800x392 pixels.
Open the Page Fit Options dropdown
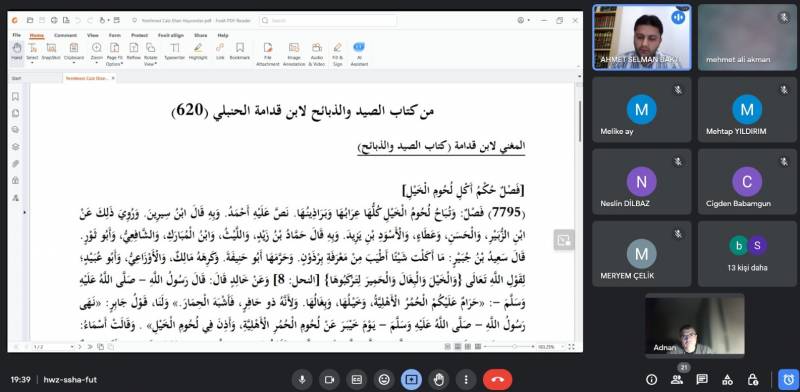tap(115, 55)
